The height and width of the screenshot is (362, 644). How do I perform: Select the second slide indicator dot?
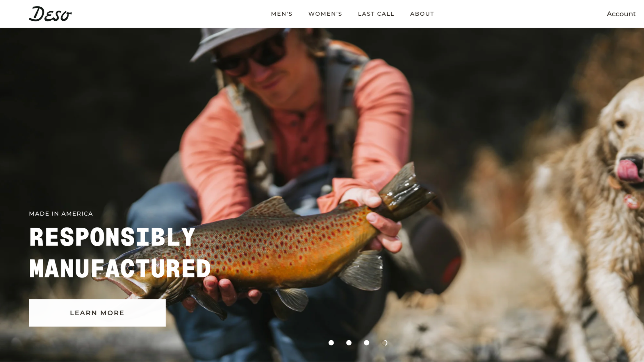[349, 343]
